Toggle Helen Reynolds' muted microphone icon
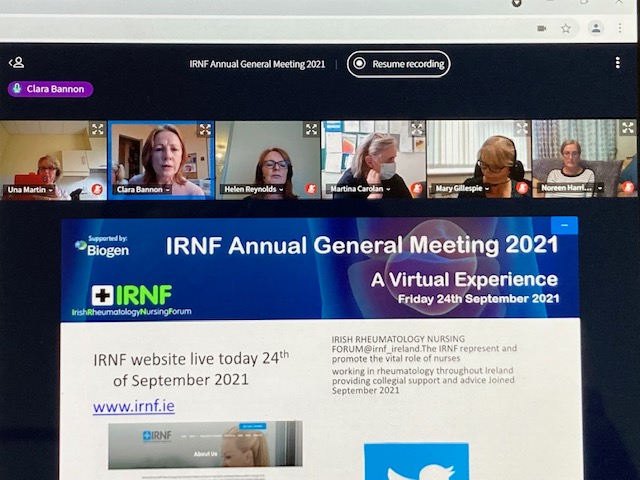This screenshot has width=640, height=480. coord(311,189)
